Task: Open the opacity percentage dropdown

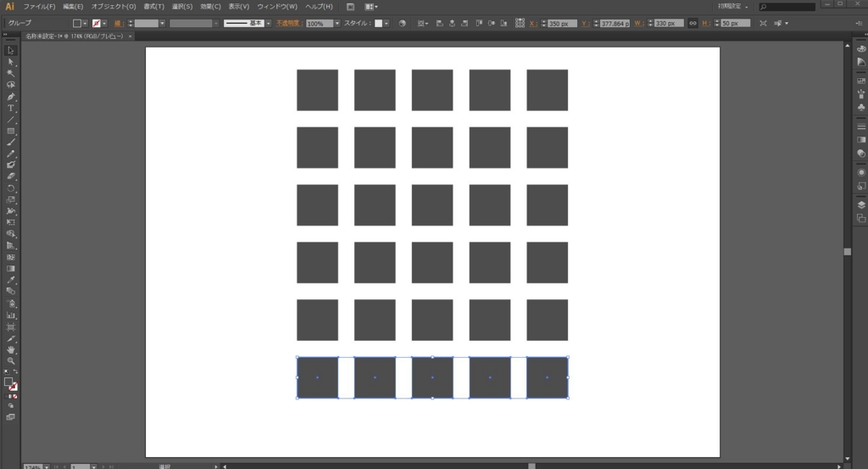Action: coord(337,23)
